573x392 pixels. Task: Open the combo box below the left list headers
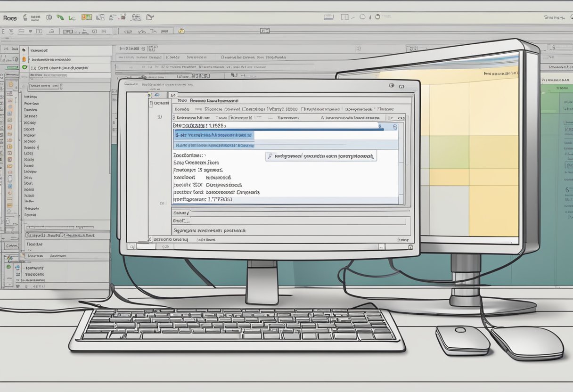coord(44,86)
